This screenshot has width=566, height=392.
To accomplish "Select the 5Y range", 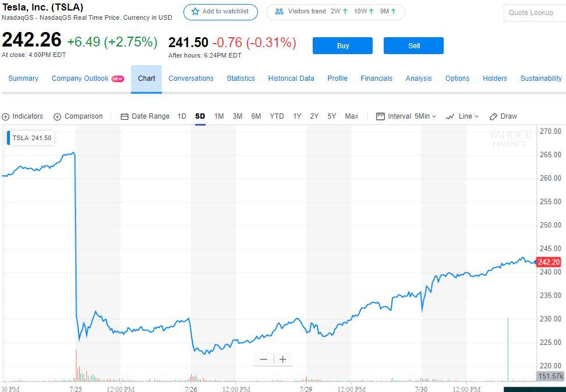I will (x=332, y=116).
